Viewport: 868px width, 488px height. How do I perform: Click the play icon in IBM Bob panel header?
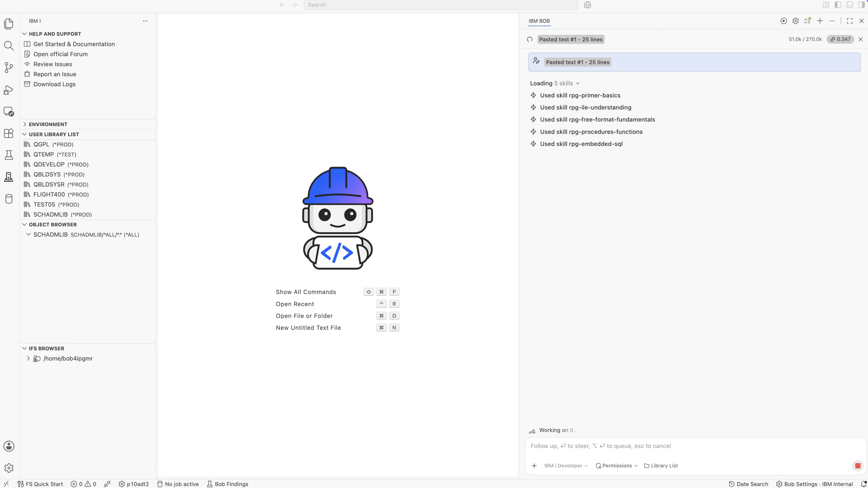[784, 21]
